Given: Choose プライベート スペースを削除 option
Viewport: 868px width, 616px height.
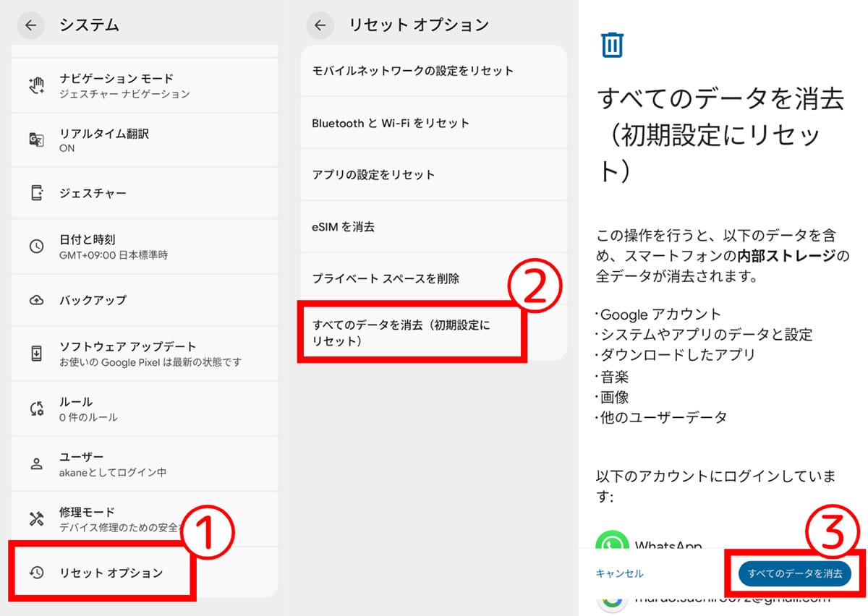Looking at the screenshot, I should pyautogui.click(x=386, y=278).
